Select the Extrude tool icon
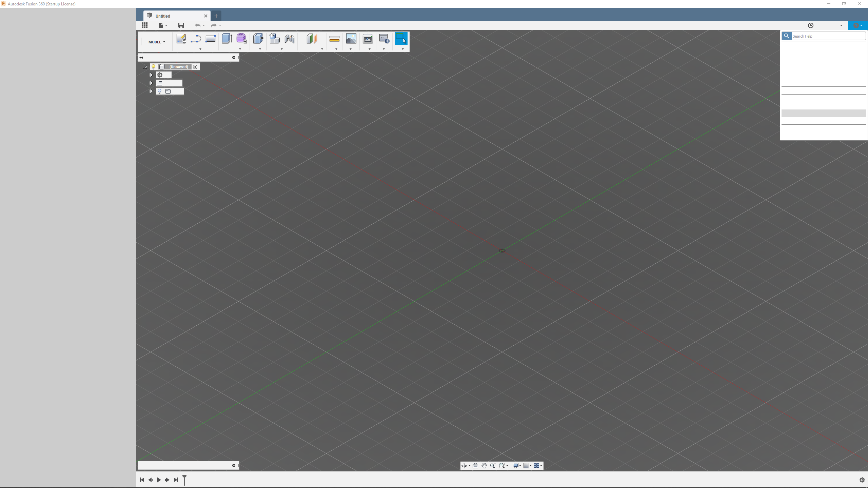The width and height of the screenshot is (868, 488). [x=226, y=39]
